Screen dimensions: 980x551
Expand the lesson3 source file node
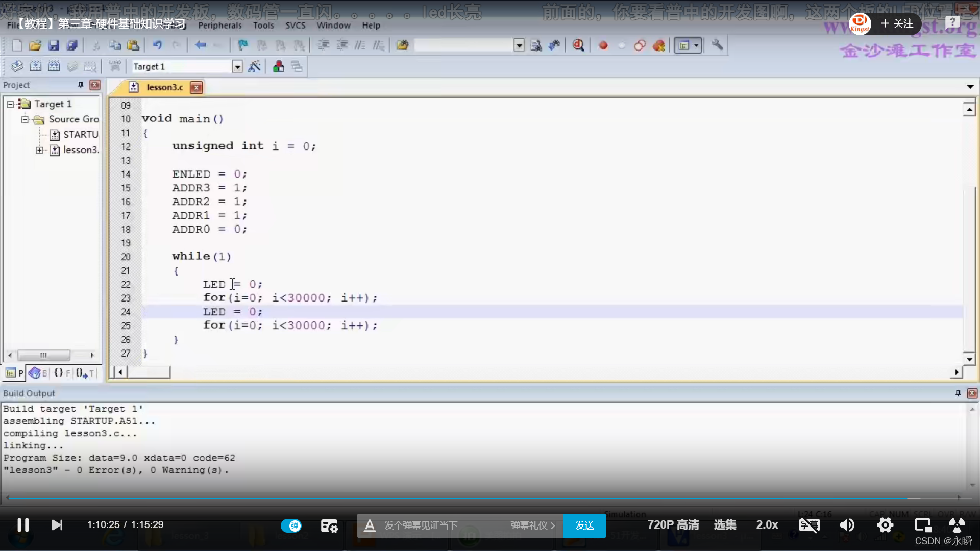click(40, 150)
